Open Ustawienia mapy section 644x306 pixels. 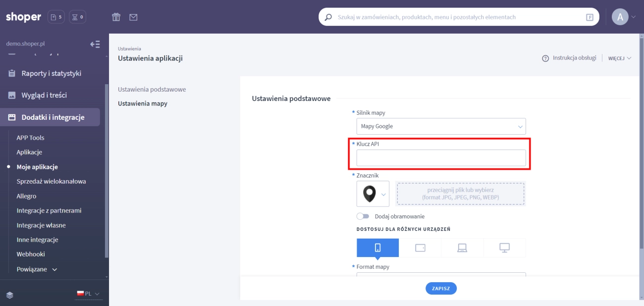tap(143, 103)
